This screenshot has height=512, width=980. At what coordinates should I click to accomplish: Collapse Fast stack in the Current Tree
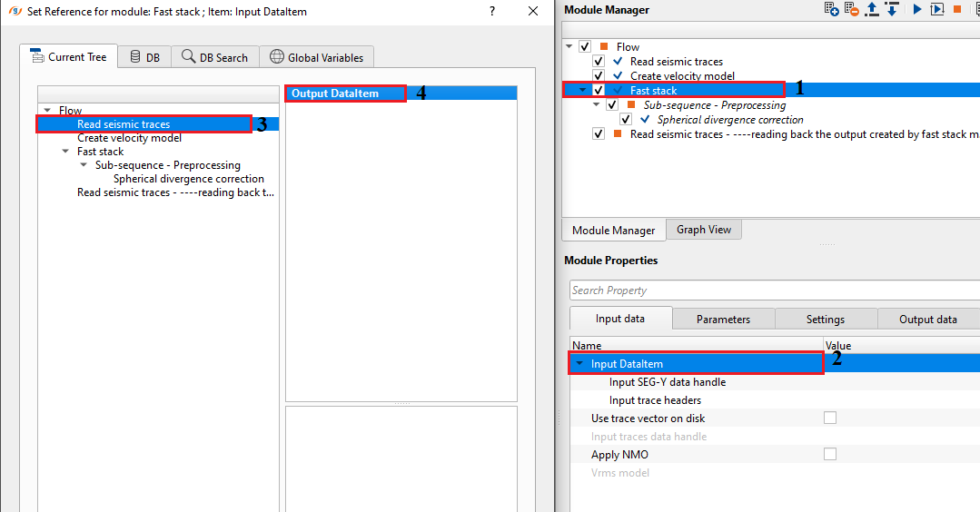65,152
